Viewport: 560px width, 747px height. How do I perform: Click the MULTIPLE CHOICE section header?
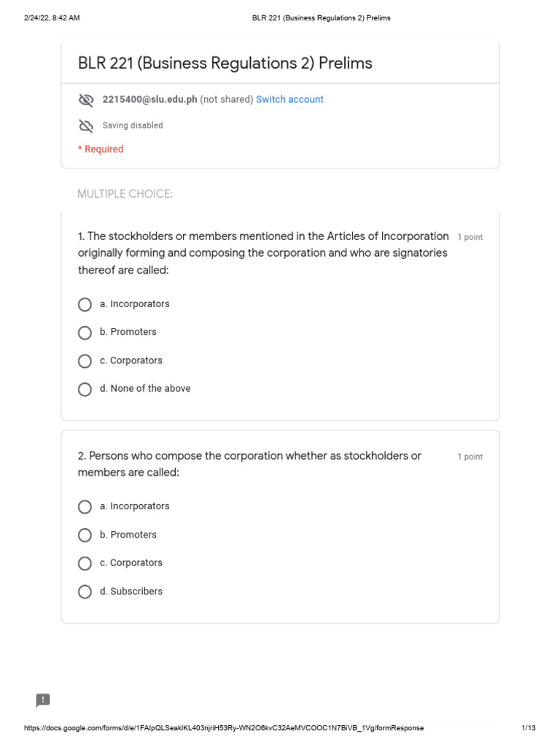point(125,193)
